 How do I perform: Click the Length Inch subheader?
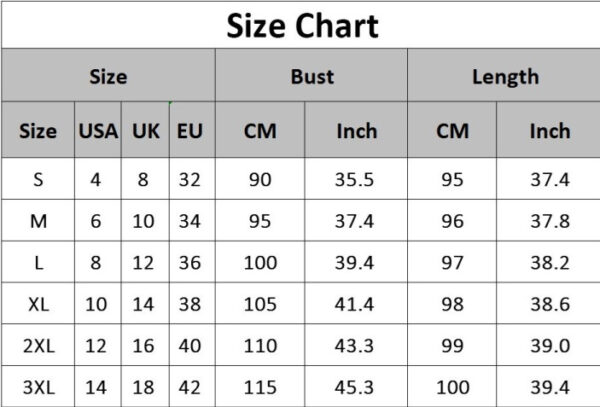pyautogui.click(x=549, y=130)
